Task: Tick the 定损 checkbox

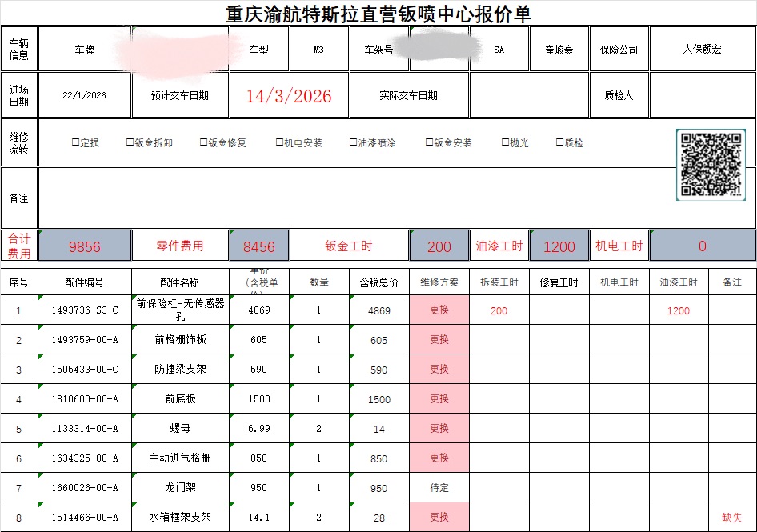Action: (76, 142)
